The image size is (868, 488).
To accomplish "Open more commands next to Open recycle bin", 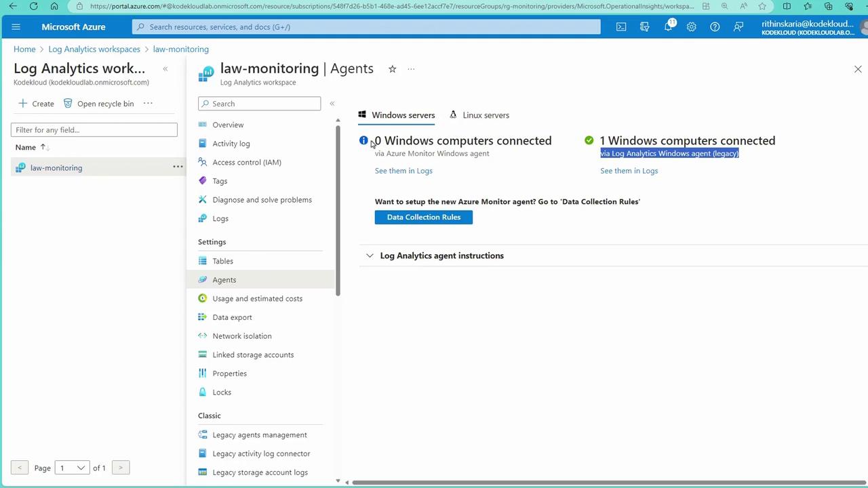I will pyautogui.click(x=148, y=104).
